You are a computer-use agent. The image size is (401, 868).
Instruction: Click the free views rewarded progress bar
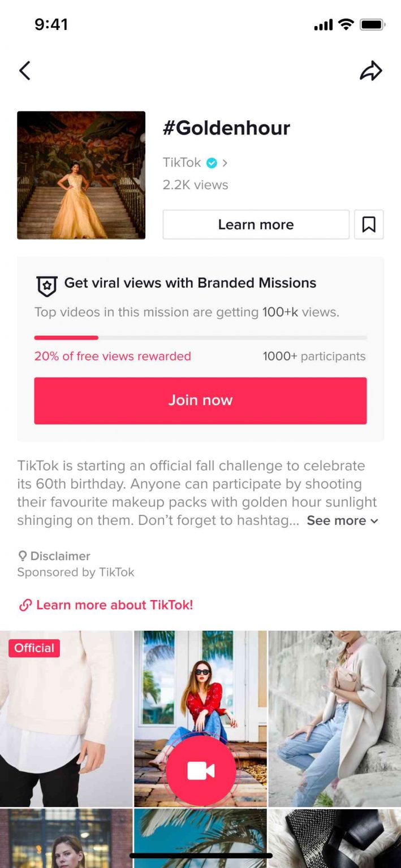tap(200, 337)
